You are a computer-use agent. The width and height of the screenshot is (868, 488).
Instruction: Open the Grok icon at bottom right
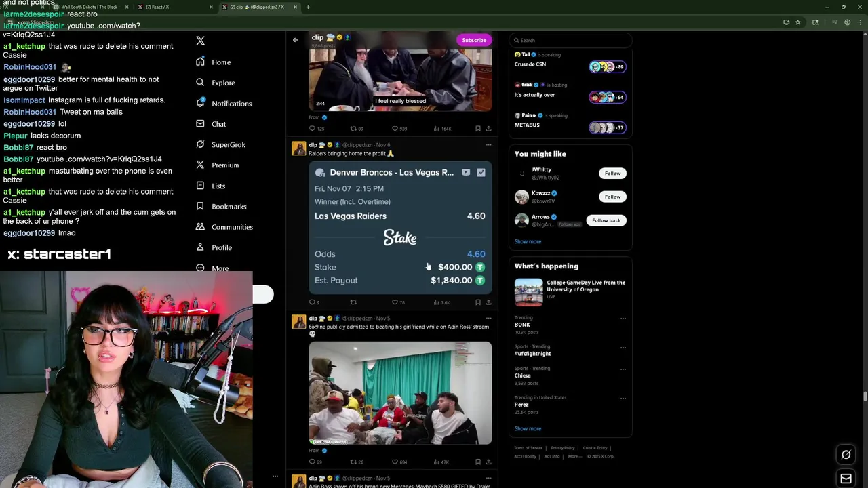(846, 455)
